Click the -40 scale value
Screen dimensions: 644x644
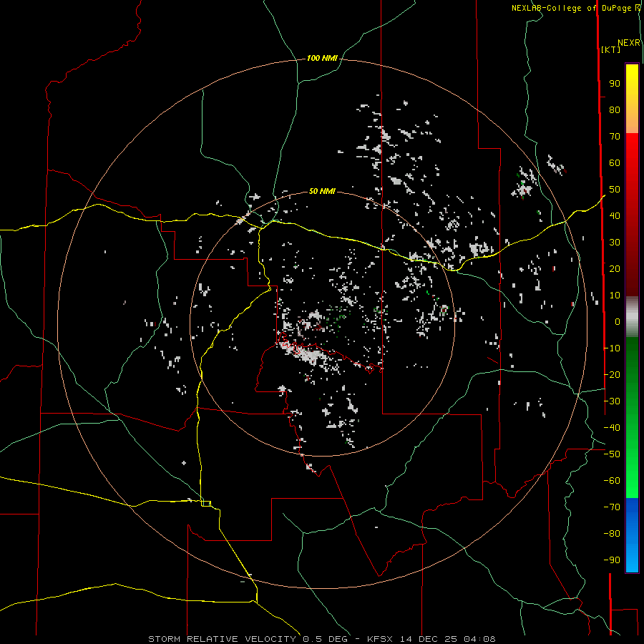point(612,428)
